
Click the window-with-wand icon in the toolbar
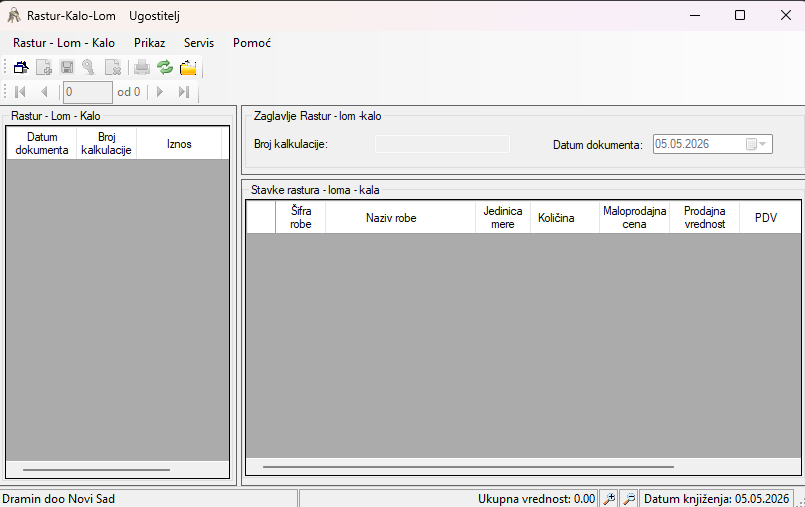coord(21,67)
